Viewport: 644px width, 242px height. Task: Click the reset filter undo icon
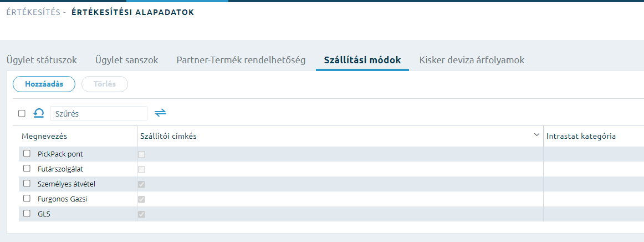point(39,113)
